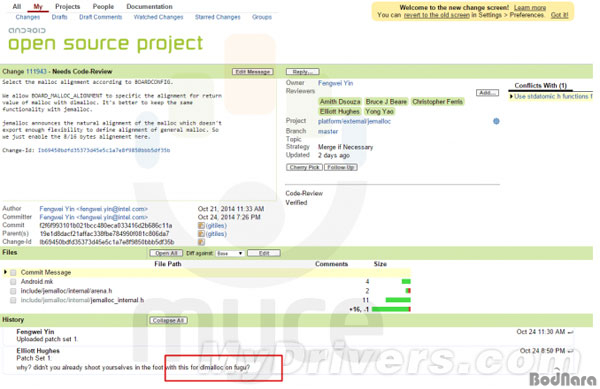
Task: Expand the Conflicts With entry arrow
Action: click(511, 96)
